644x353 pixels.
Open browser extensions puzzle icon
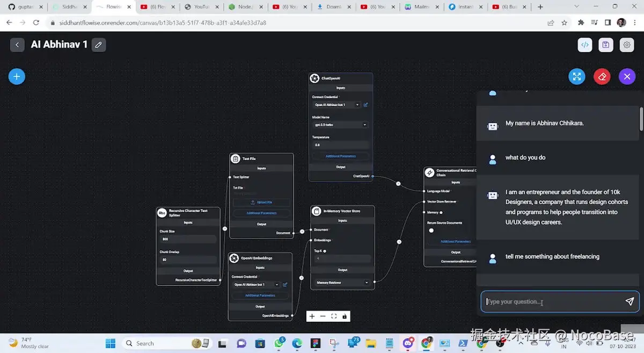pos(581,23)
